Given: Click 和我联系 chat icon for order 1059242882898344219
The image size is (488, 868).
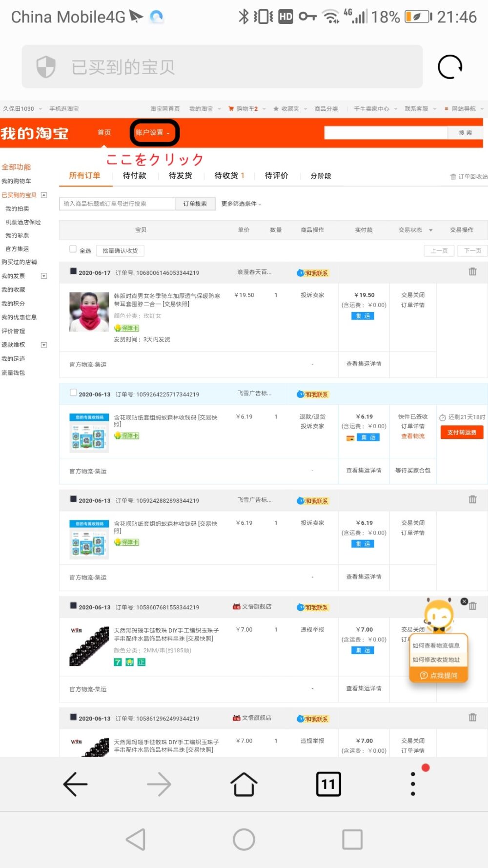Looking at the screenshot, I should click(313, 501).
